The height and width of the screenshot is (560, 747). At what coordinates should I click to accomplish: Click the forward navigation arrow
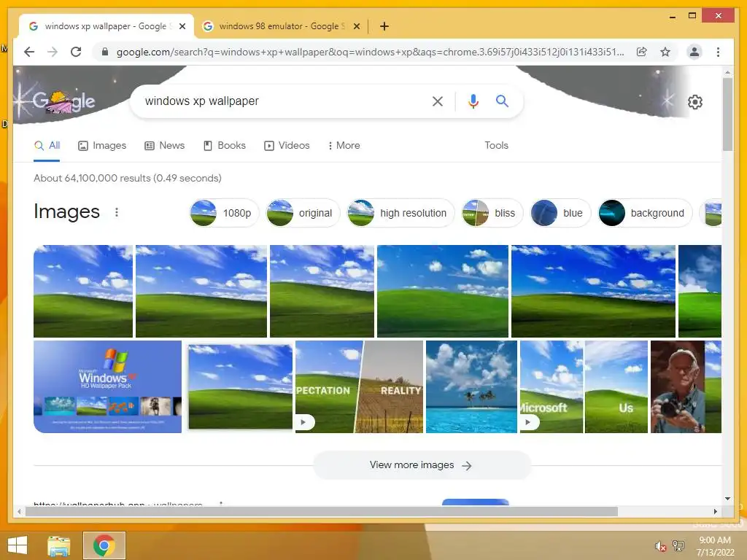coord(53,52)
